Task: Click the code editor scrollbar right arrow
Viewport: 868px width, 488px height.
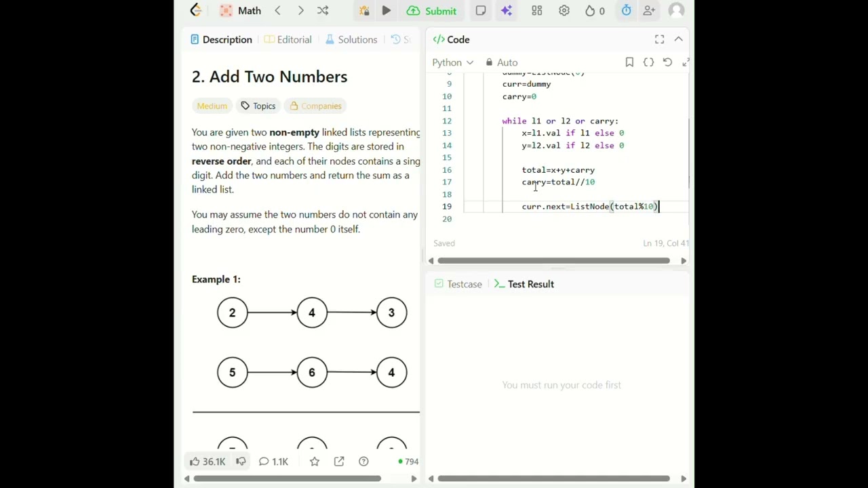Action: [684, 260]
